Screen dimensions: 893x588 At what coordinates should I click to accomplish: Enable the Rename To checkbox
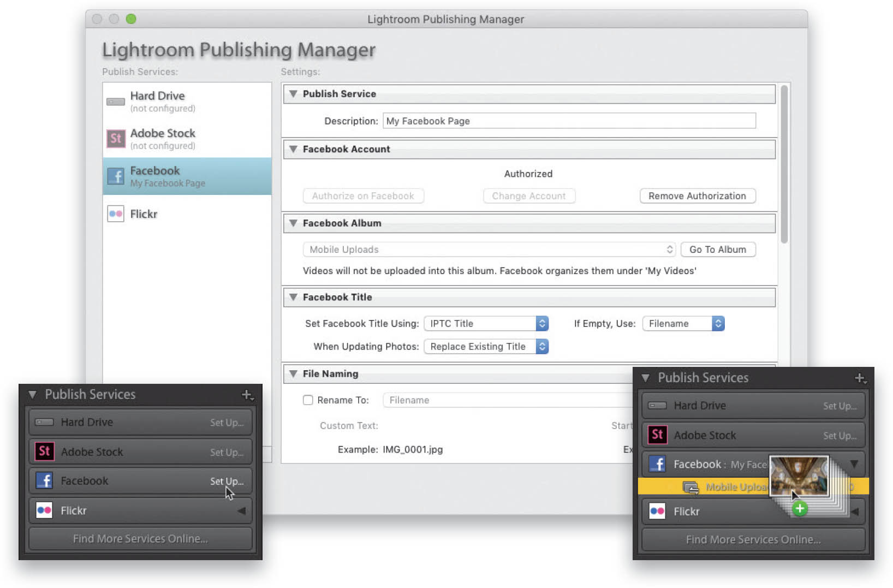[x=308, y=400]
